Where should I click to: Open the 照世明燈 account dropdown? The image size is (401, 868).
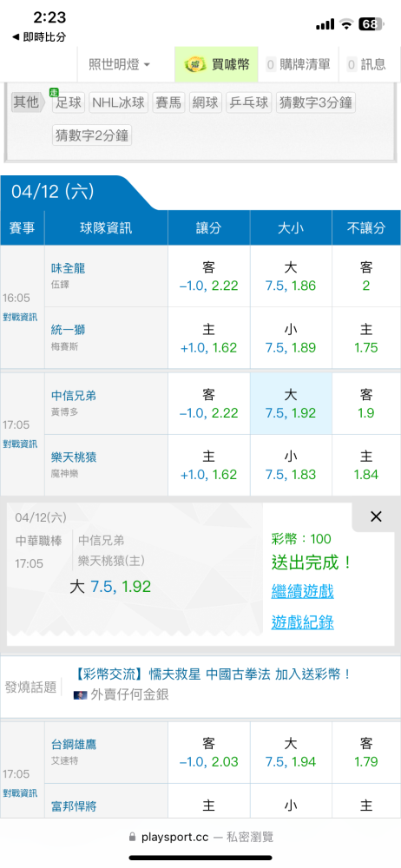[x=119, y=65]
